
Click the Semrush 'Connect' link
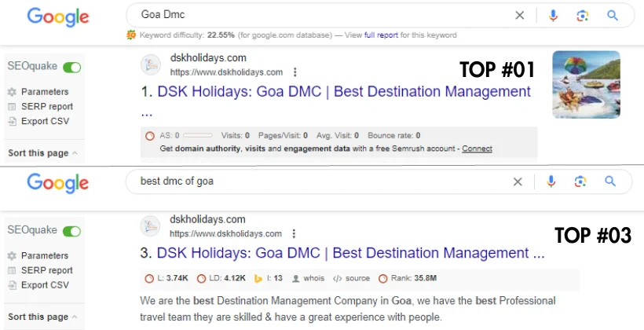pos(477,148)
